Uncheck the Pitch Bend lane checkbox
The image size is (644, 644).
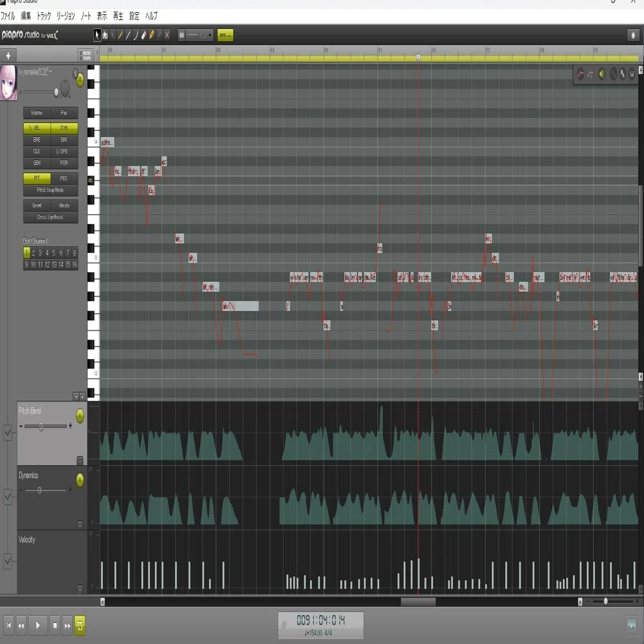[x=8, y=432]
